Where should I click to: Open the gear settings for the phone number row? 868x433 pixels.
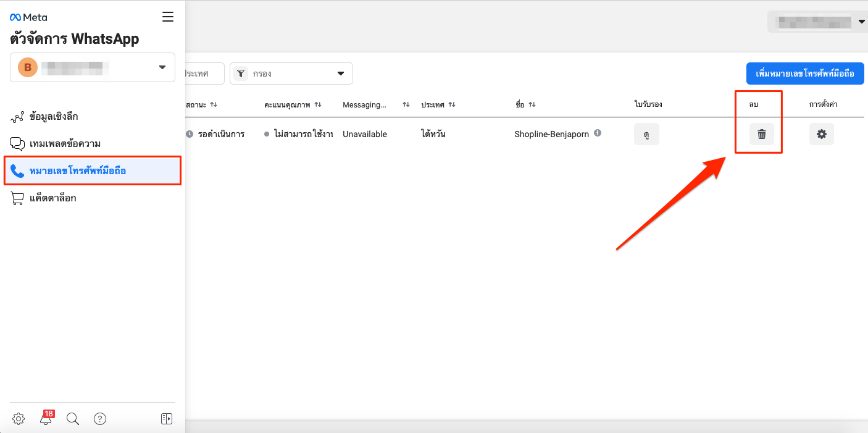(821, 134)
